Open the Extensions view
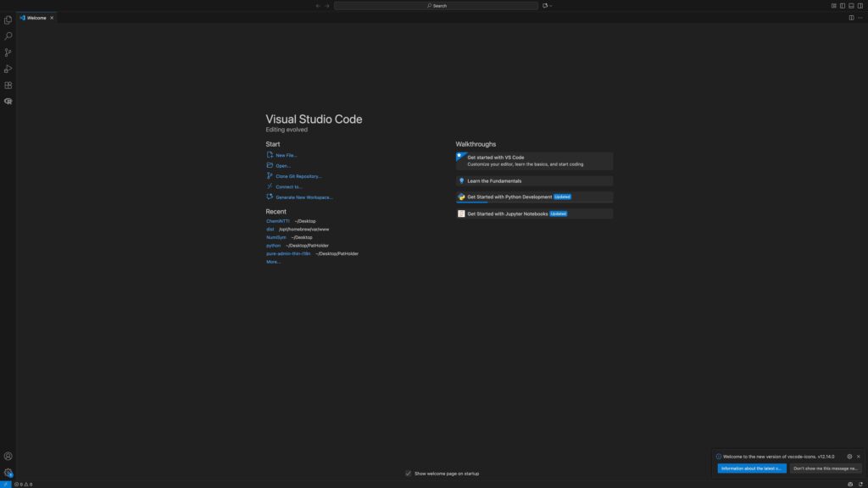This screenshot has width=868, height=488. pyautogui.click(x=8, y=85)
